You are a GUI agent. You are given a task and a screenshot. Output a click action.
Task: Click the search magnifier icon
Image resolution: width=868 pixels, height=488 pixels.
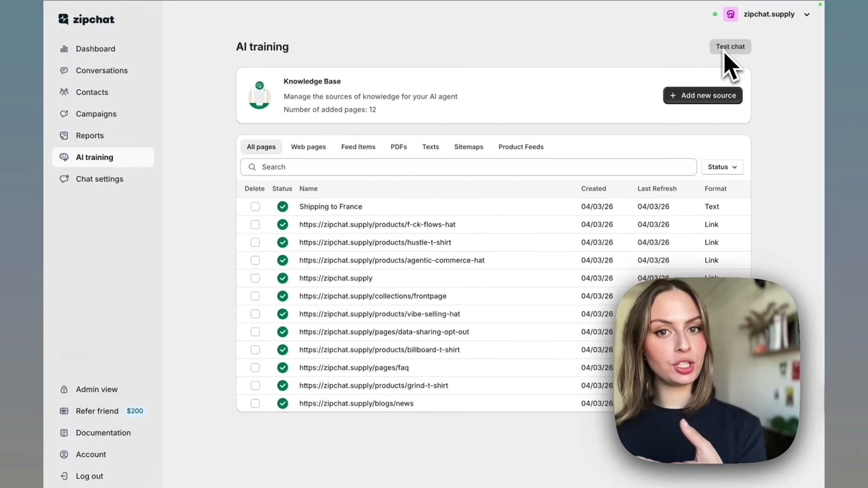tap(252, 167)
